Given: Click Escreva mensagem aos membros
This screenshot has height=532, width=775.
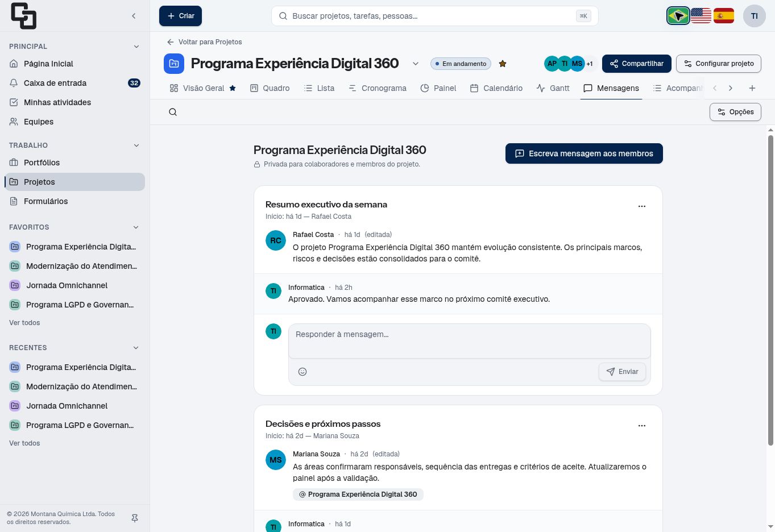Looking at the screenshot, I should coord(584,153).
